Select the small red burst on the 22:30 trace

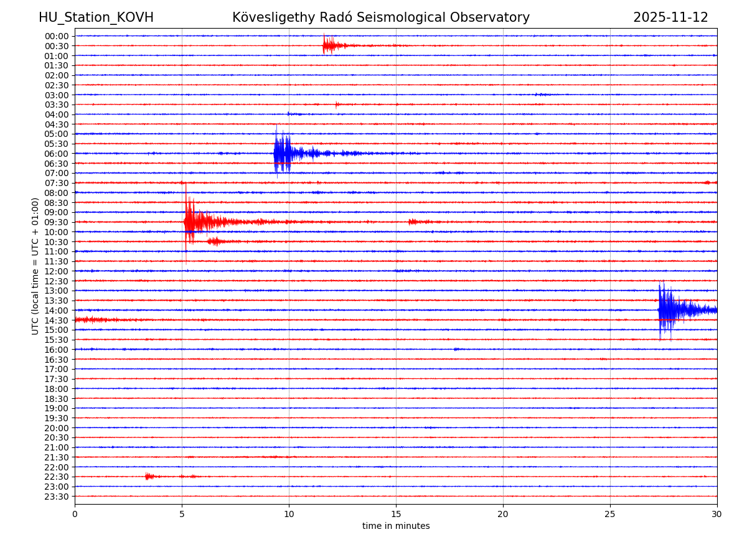148,477
